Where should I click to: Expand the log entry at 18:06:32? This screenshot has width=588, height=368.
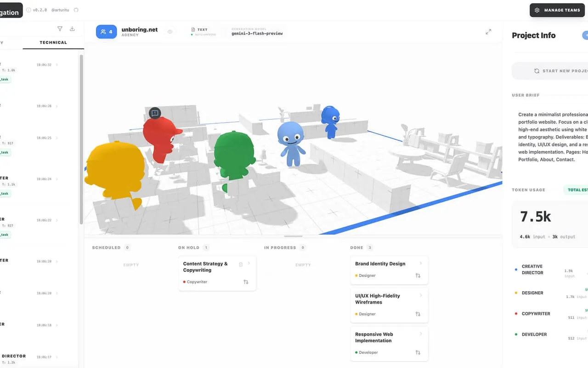tap(57, 65)
